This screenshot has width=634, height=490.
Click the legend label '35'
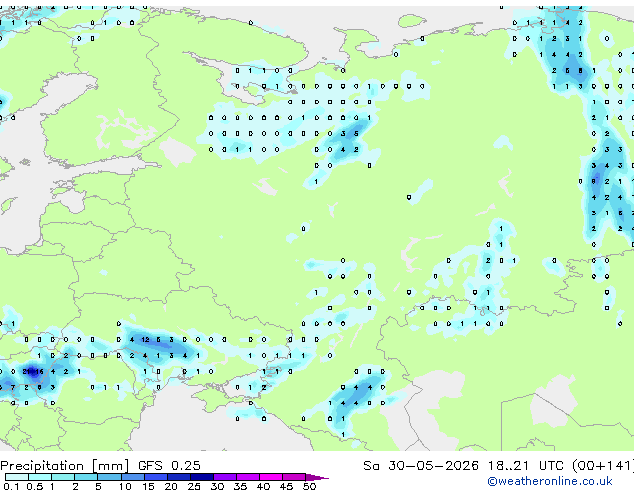(x=240, y=486)
